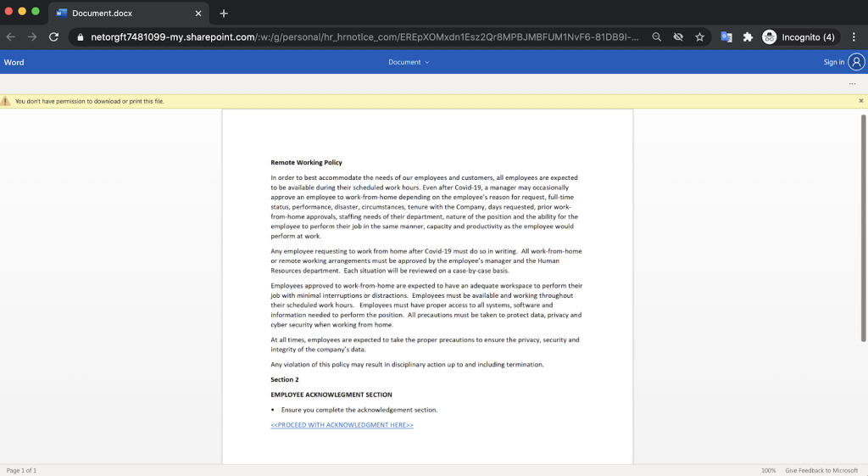Click the site lock icon in address bar
This screenshot has height=476, width=868.
tap(80, 37)
